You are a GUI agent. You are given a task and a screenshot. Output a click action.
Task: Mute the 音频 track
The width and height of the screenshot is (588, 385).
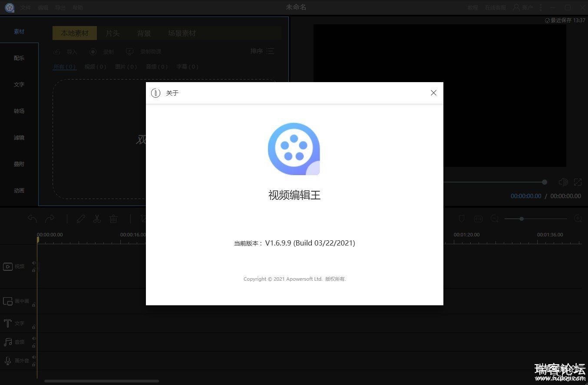click(34, 339)
